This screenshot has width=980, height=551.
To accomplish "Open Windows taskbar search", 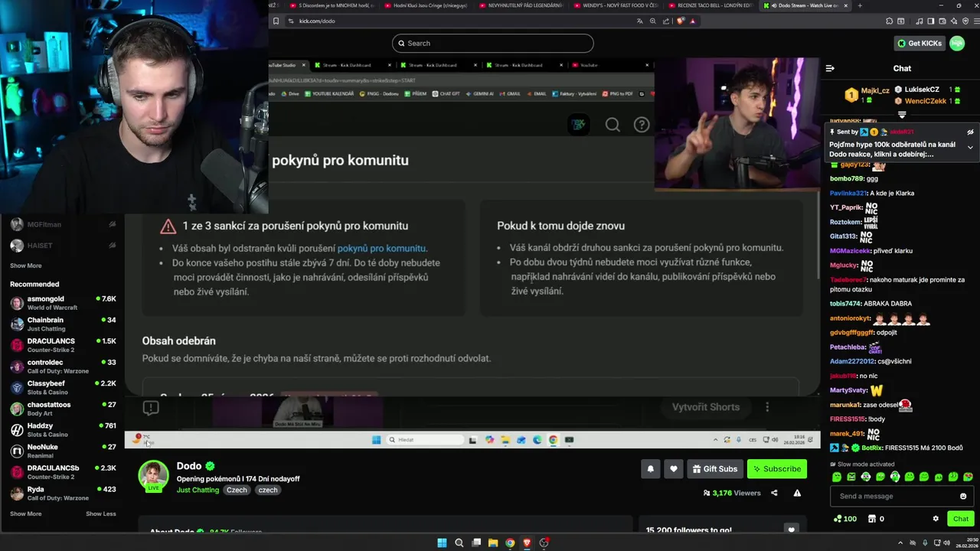I will (x=459, y=543).
